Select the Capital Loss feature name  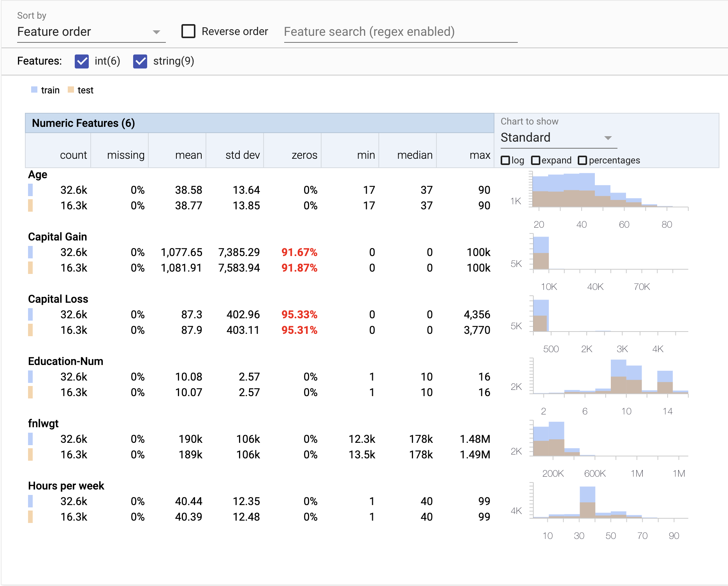tap(58, 299)
